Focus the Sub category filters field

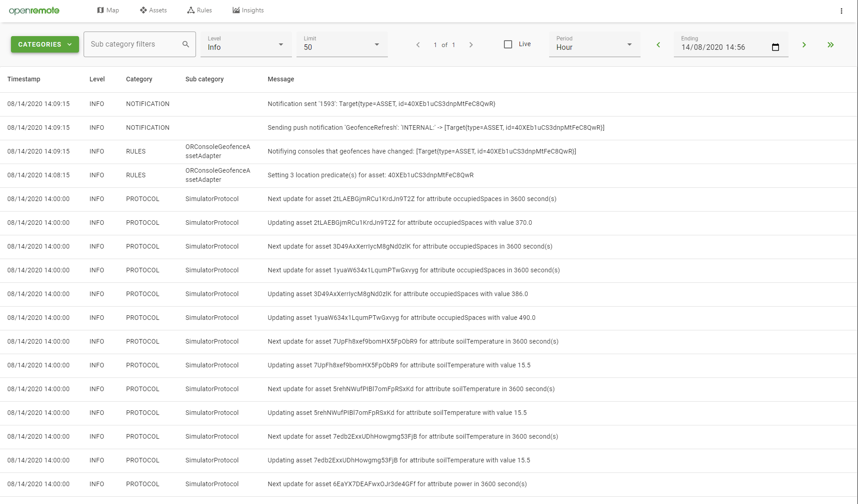click(x=132, y=44)
